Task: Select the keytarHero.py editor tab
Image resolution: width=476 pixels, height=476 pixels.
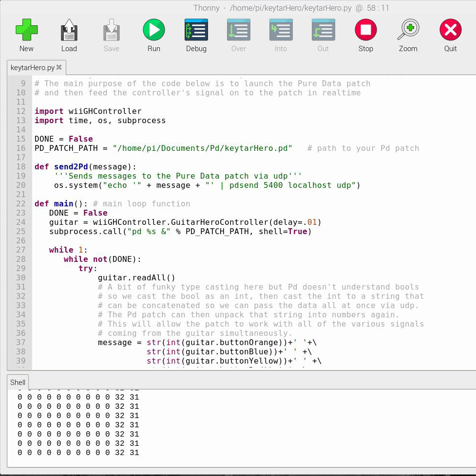Action: coord(33,67)
